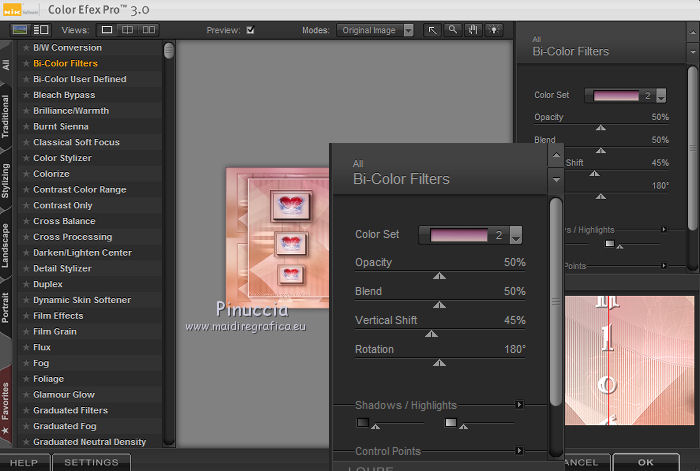Switch to the Traditional tab
700x471 pixels.
coord(5,116)
